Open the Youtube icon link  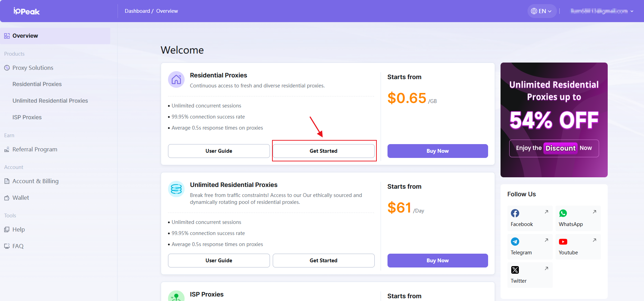coord(563,242)
